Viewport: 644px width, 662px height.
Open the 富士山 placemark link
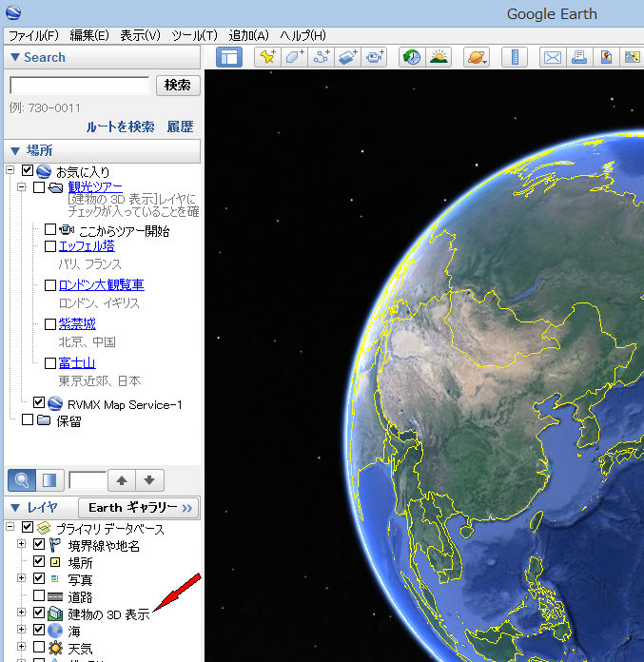pos(77,363)
